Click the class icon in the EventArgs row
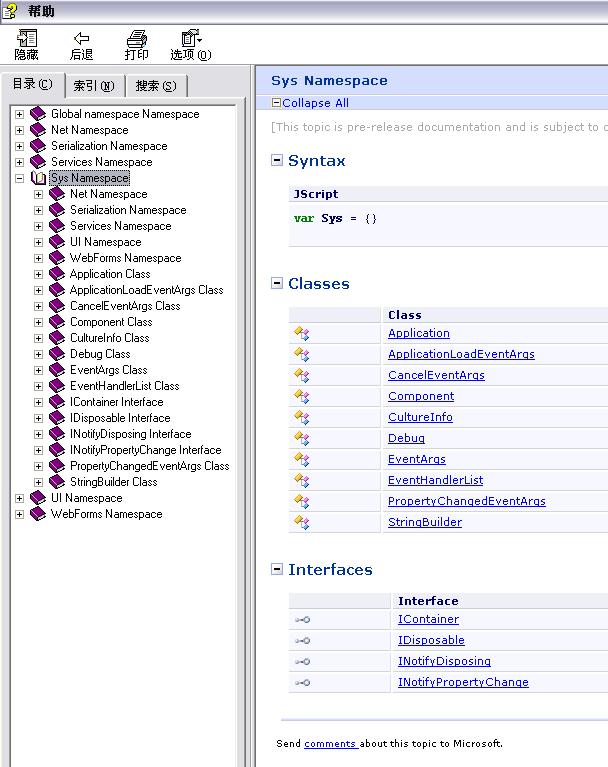This screenshot has width=608, height=767. [x=302, y=460]
